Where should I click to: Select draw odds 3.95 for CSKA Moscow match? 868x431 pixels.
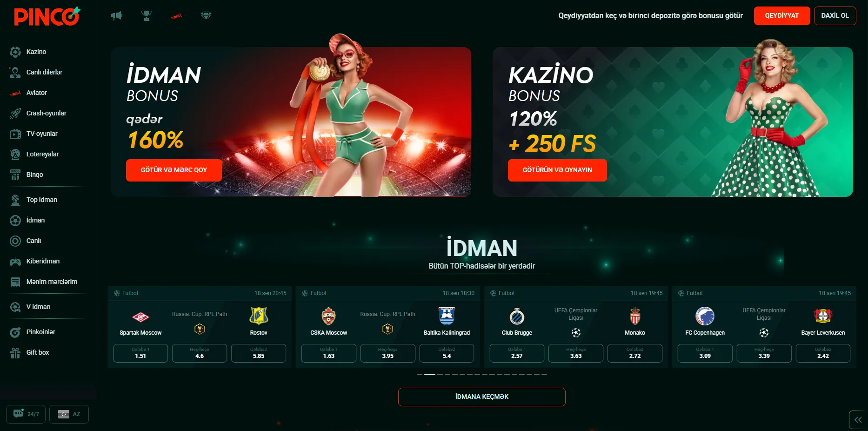(388, 353)
